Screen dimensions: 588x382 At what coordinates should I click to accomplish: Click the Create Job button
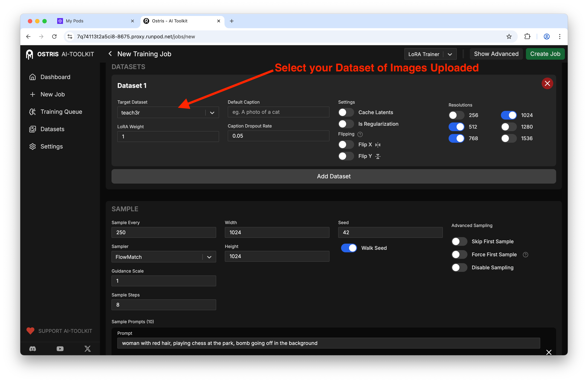click(x=545, y=54)
